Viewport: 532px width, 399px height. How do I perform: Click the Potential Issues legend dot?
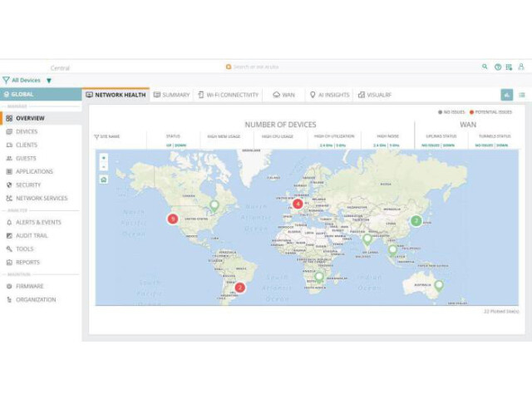pyautogui.click(x=471, y=112)
